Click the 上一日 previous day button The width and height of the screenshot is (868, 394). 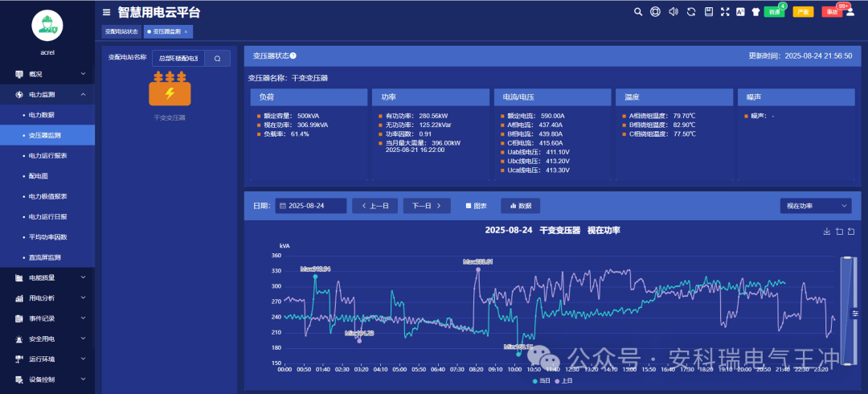(375, 206)
